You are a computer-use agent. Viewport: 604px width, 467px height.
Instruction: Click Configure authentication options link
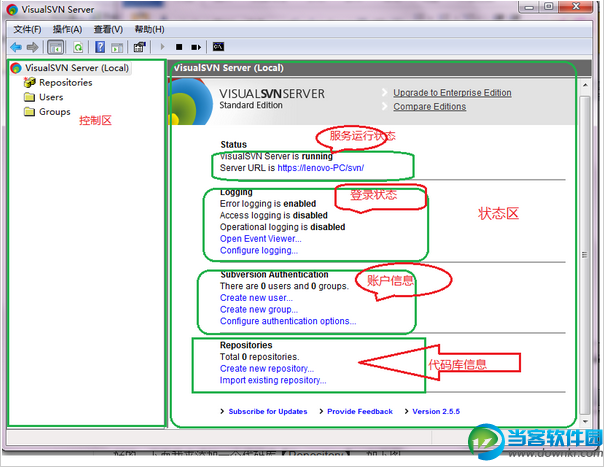288,321
